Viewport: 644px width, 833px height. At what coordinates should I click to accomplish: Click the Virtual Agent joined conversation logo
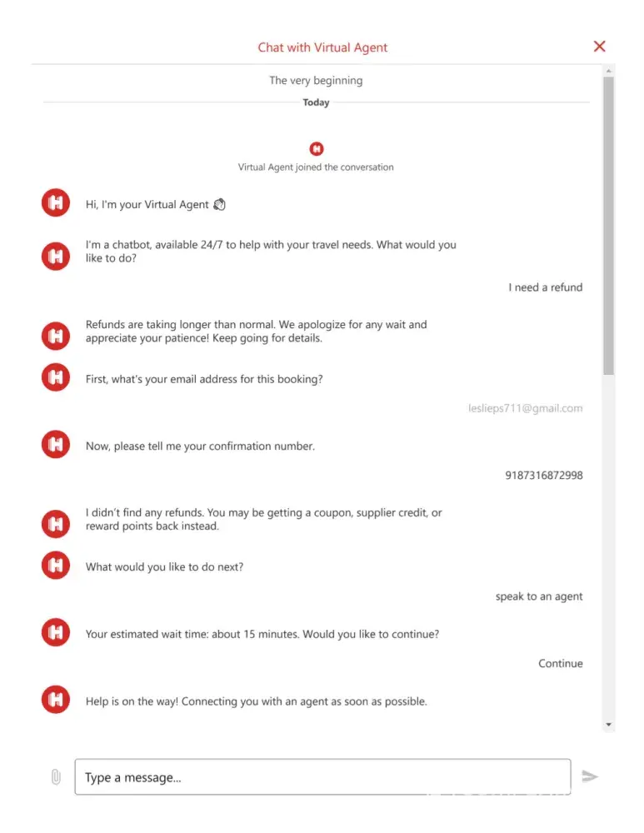coord(316,149)
